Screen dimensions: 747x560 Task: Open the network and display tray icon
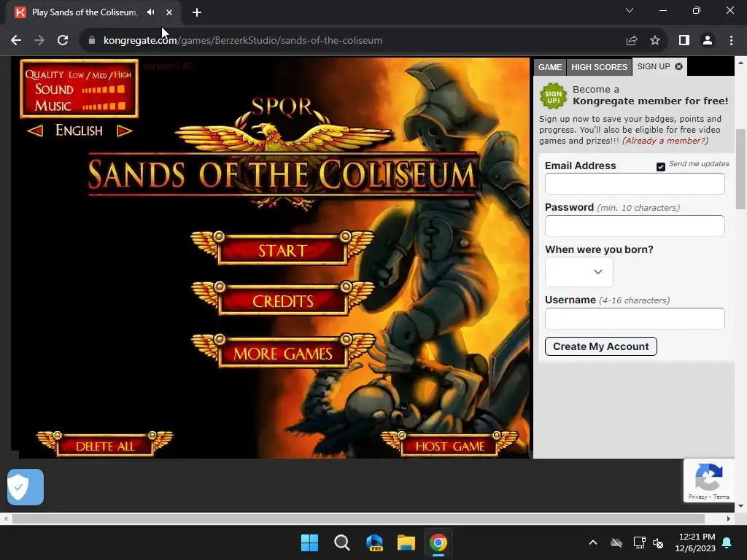coord(639,542)
